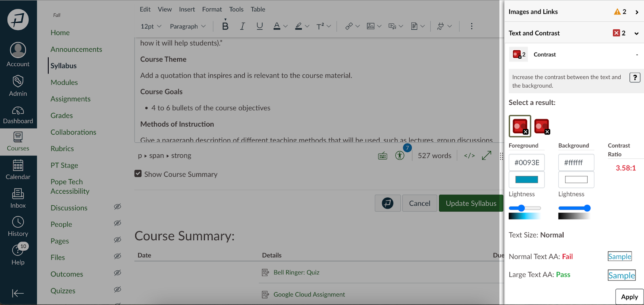
Task: Open the link options dropdown arrow
Action: (x=357, y=26)
